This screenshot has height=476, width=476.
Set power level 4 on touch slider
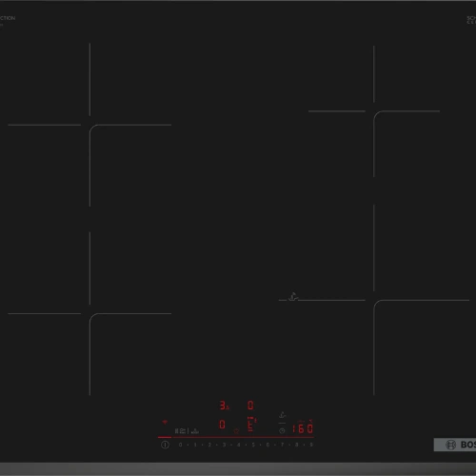[239, 445]
